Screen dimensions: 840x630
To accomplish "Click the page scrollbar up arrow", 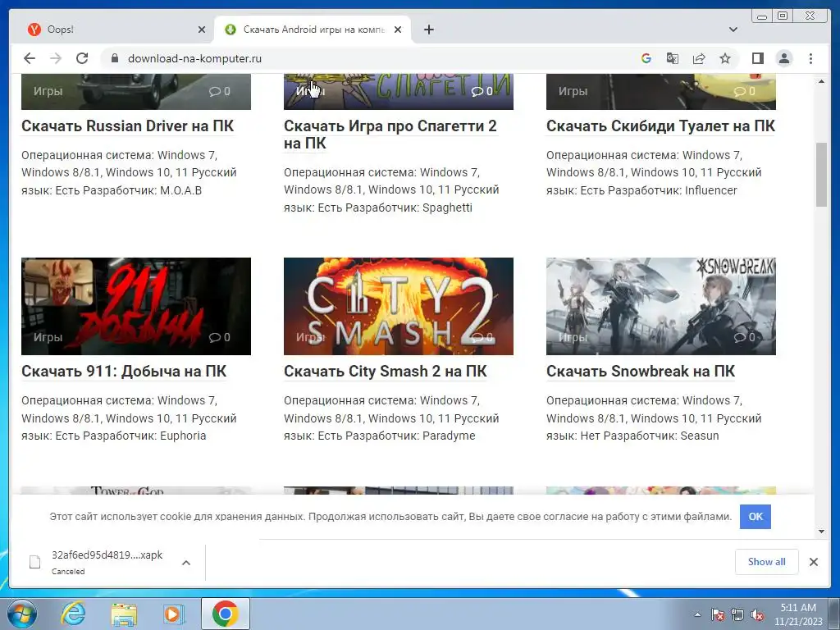I will [x=821, y=81].
